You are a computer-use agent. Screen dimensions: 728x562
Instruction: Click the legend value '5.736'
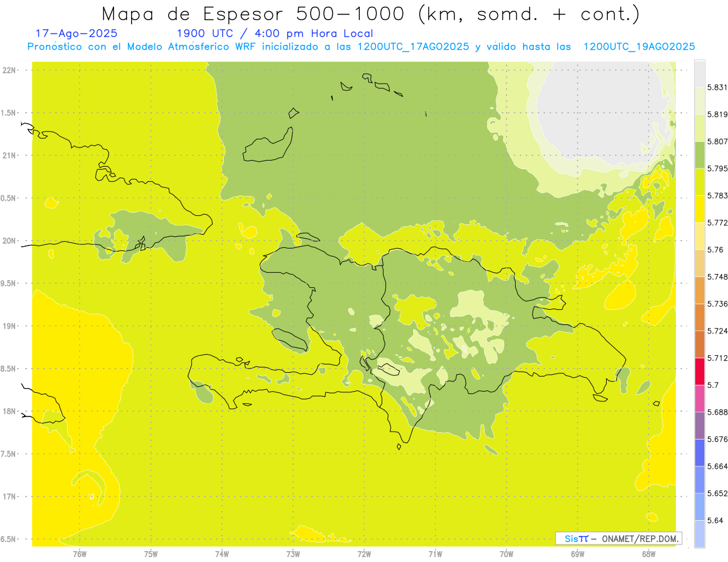click(717, 304)
